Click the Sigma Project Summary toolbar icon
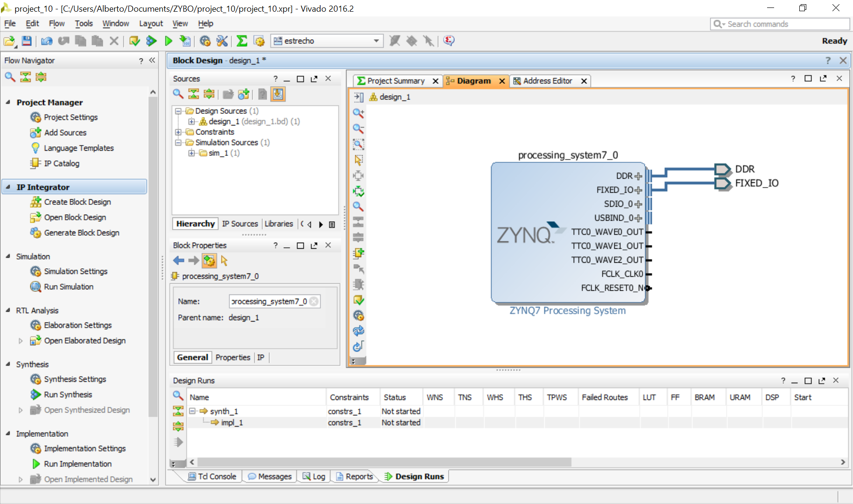 coord(241,41)
